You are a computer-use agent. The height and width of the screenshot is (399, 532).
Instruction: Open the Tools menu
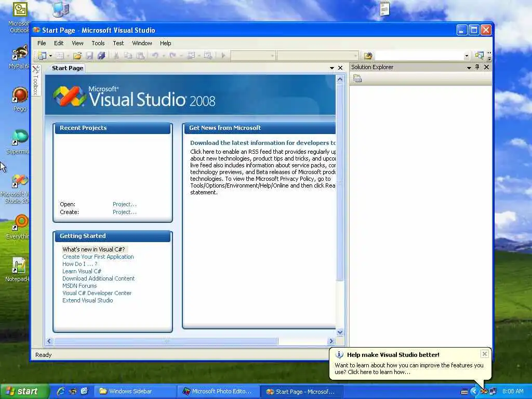pyautogui.click(x=98, y=43)
